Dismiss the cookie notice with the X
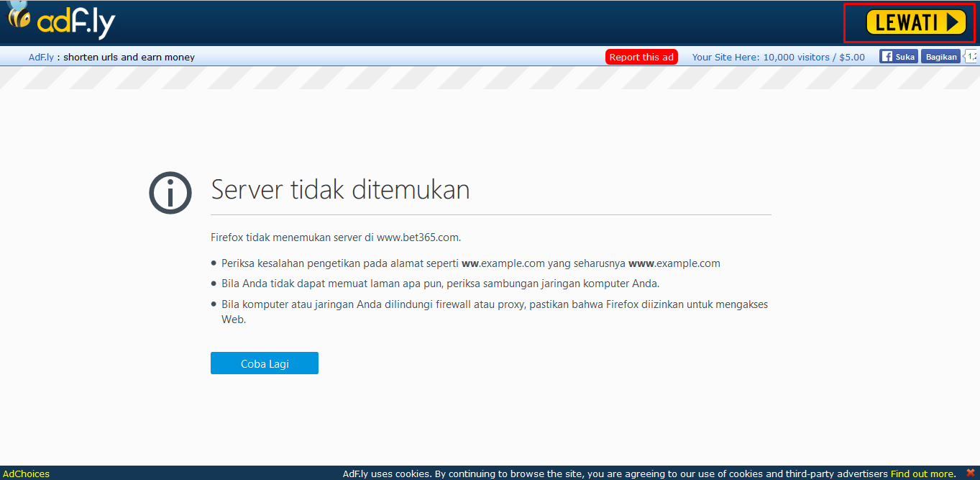Screen dimensions: 980x480 pyautogui.click(x=970, y=473)
